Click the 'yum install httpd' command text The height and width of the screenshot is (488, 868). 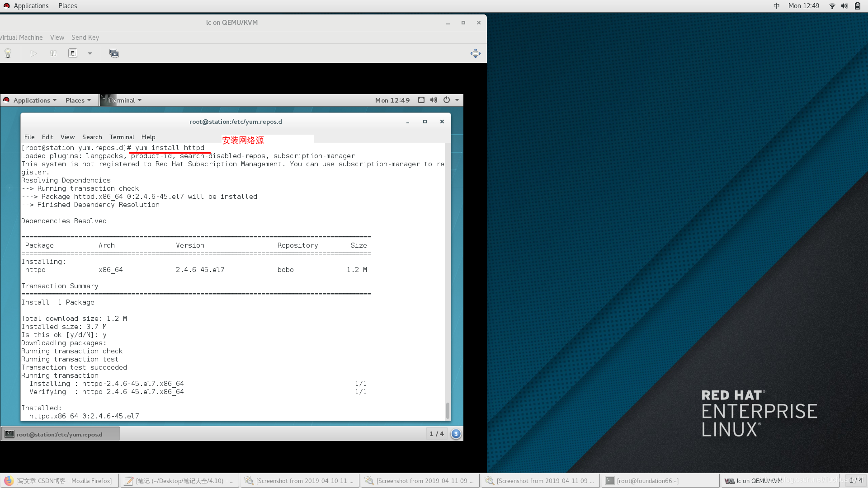170,148
